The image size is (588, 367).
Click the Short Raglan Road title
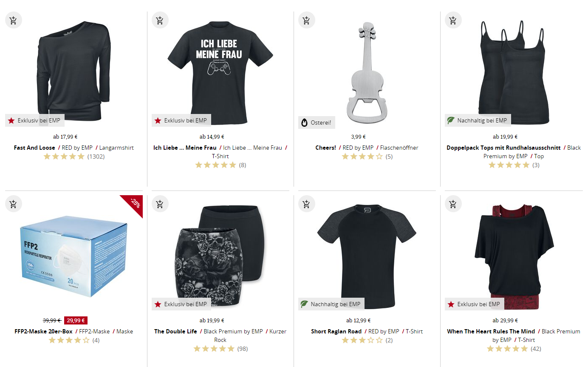(336, 331)
